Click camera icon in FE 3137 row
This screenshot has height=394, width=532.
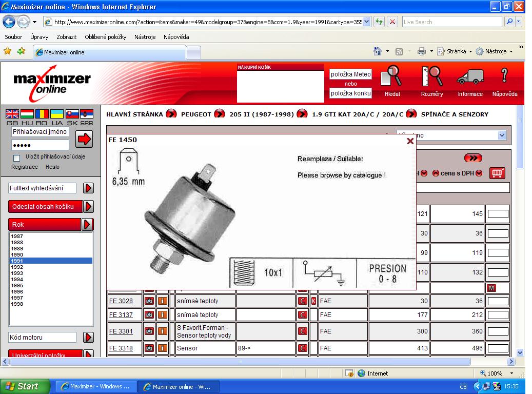pos(149,315)
